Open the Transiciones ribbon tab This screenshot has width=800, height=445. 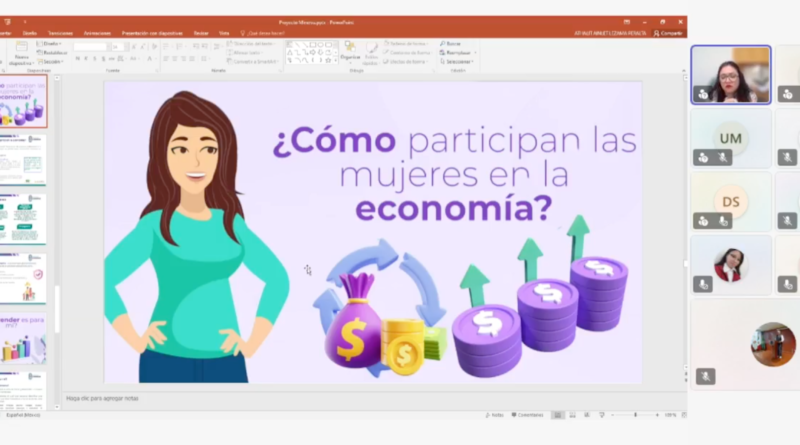click(x=60, y=32)
